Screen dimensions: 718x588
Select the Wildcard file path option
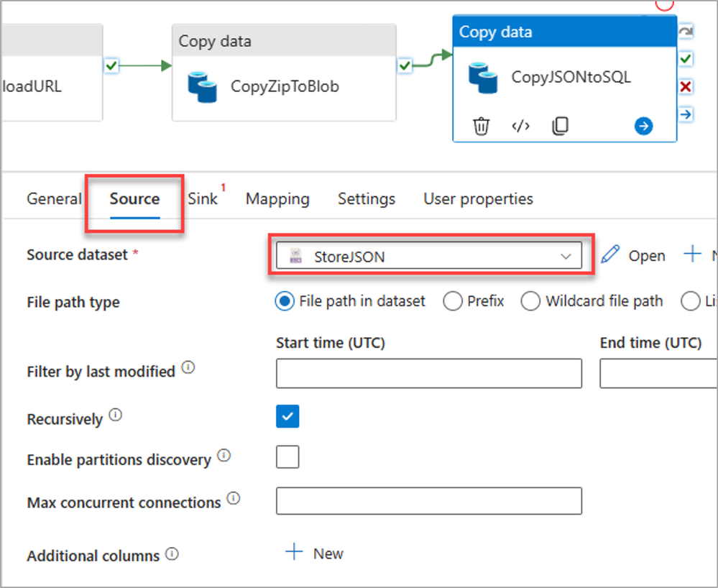click(x=531, y=301)
